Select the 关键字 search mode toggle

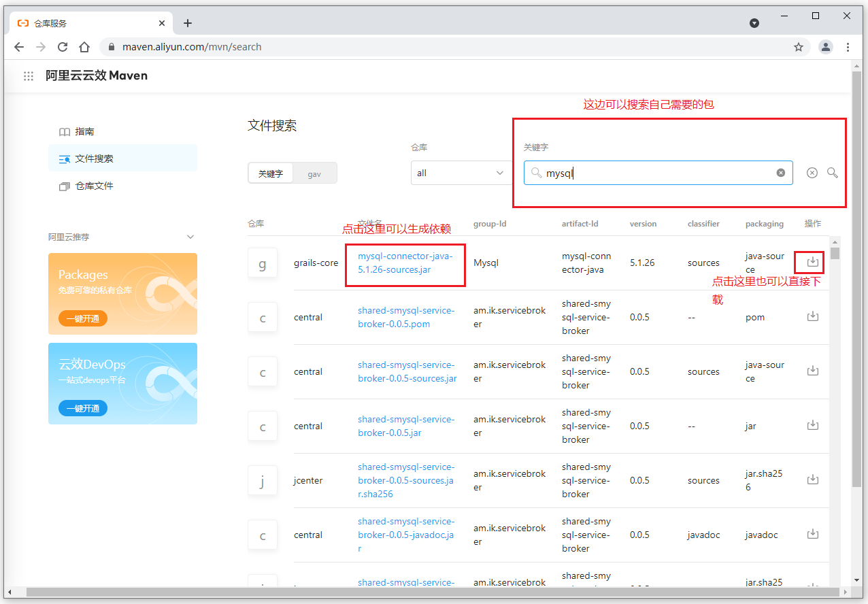[271, 173]
